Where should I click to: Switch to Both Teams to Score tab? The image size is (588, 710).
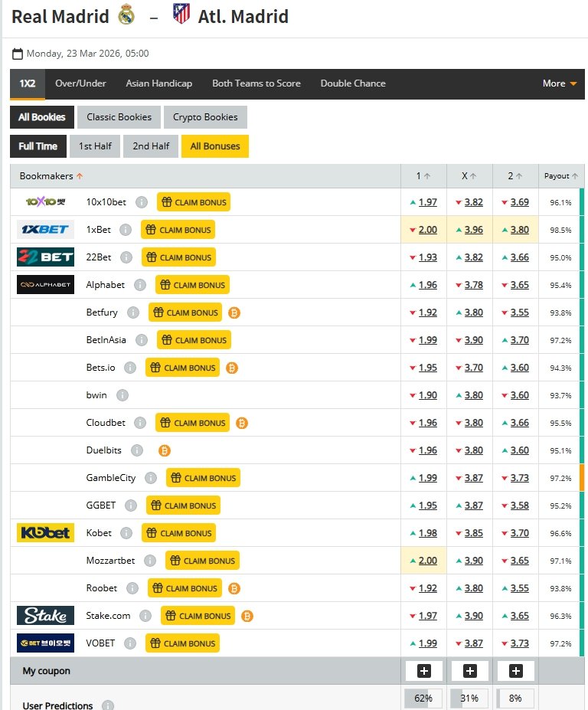(x=256, y=83)
